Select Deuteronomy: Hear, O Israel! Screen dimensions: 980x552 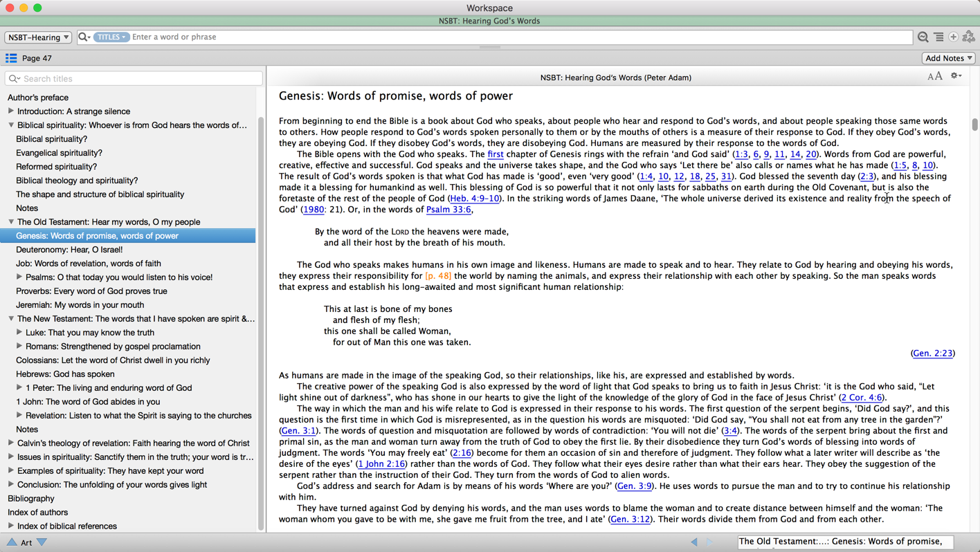point(69,250)
